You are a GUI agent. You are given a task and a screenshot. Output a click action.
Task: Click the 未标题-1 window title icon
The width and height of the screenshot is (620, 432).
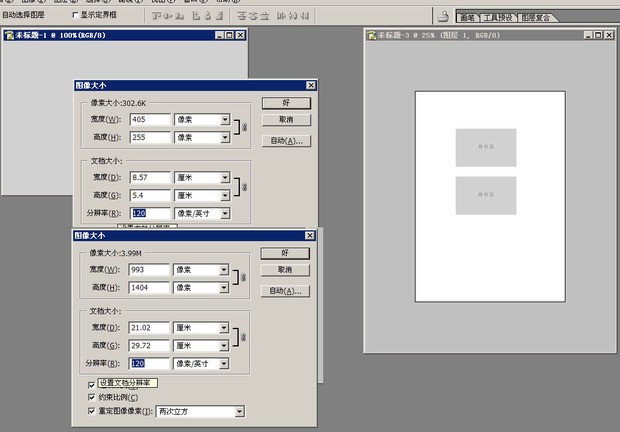(9, 35)
